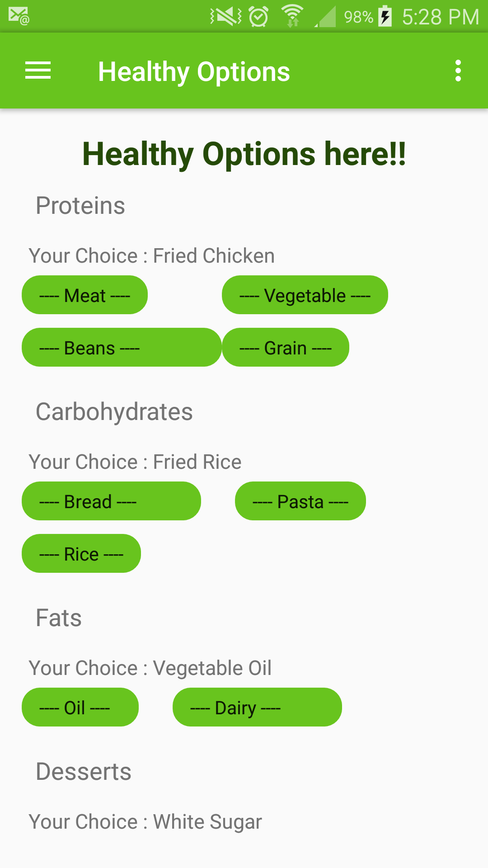Image resolution: width=488 pixels, height=868 pixels.
Task: Expand the Dairy fats dropdown
Action: (257, 708)
